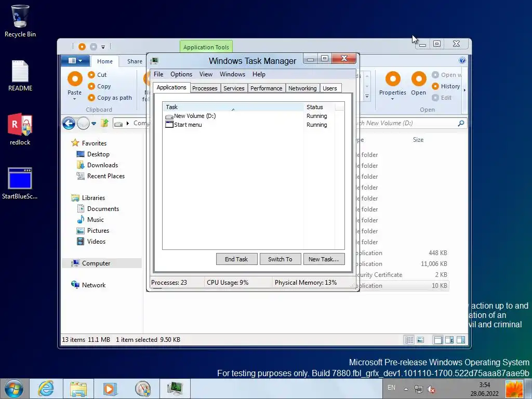Click the Paste icon in Explorer ribbon

75,79
